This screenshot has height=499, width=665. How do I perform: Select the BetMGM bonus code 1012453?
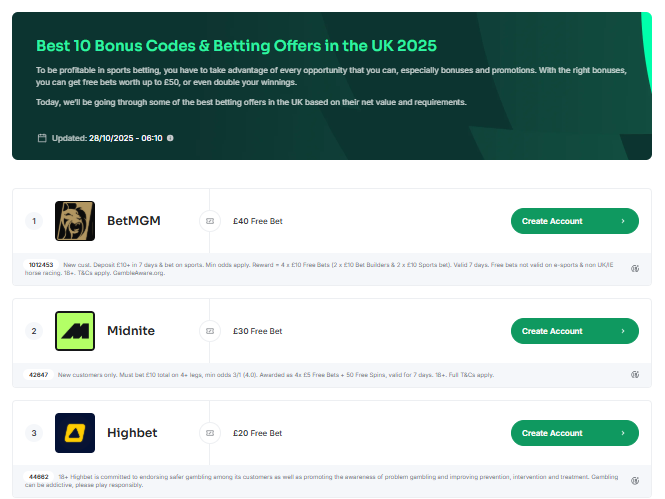tap(41, 265)
